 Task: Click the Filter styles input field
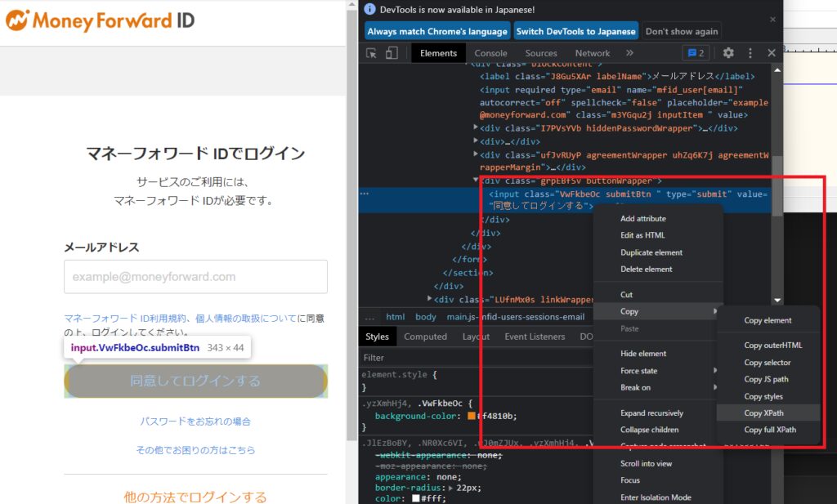(x=477, y=357)
